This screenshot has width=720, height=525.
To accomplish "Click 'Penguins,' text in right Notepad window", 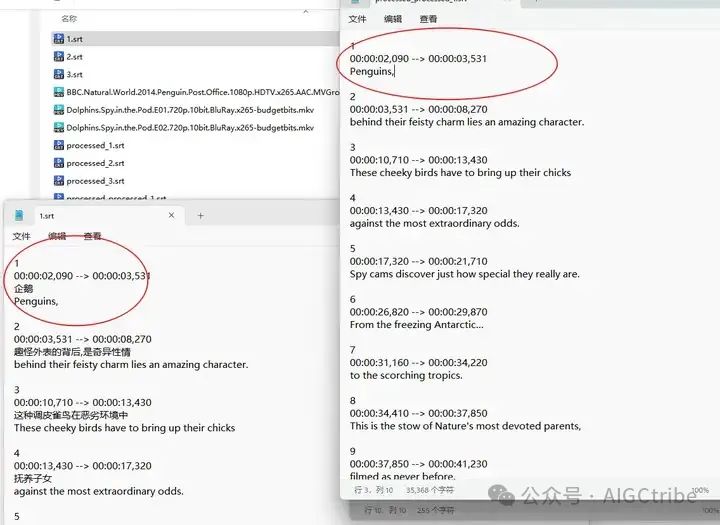I will point(371,72).
